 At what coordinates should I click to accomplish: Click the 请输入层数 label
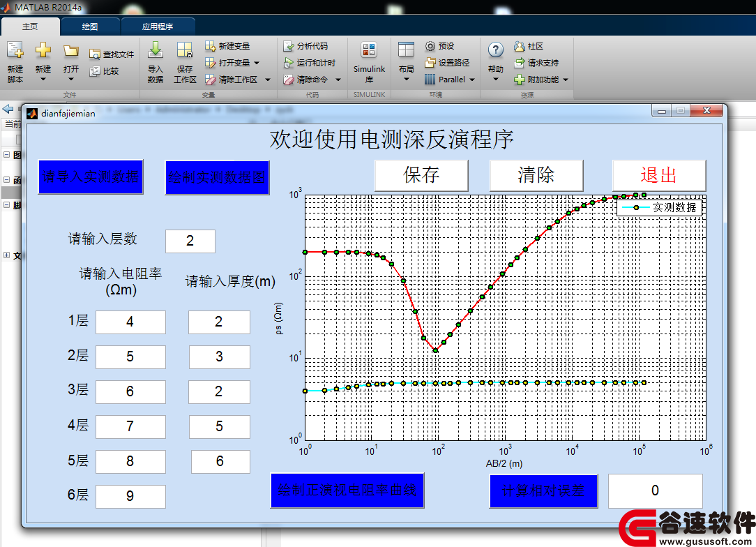(103, 239)
